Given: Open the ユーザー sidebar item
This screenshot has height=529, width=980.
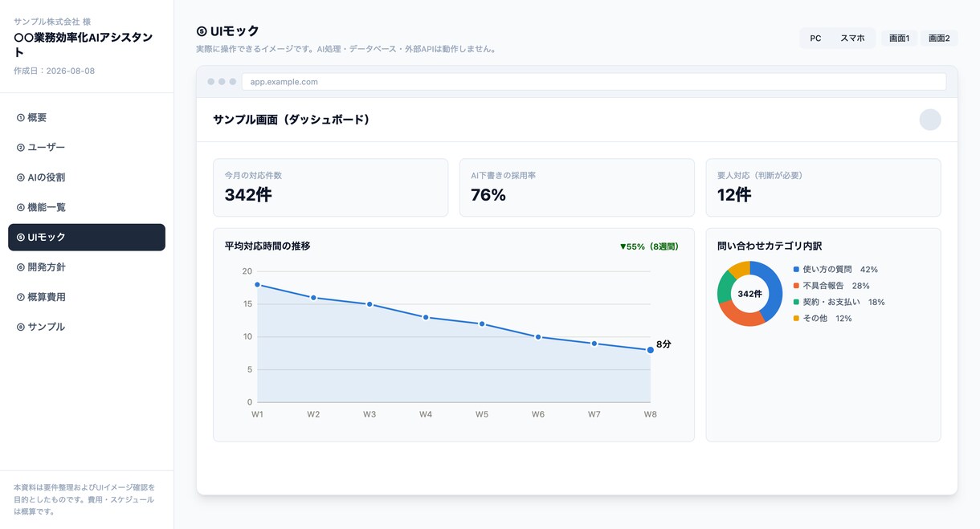Looking at the screenshot, I should pos(87,147).
